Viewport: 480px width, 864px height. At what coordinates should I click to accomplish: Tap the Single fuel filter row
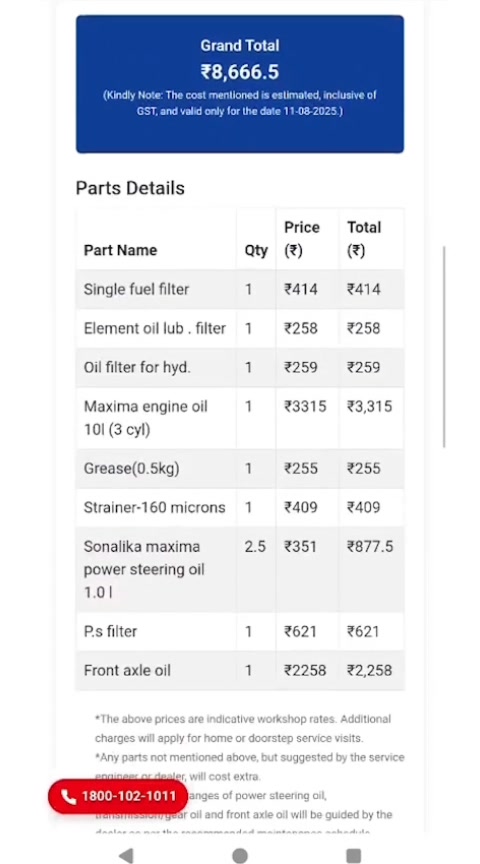(x=240, y=289)
